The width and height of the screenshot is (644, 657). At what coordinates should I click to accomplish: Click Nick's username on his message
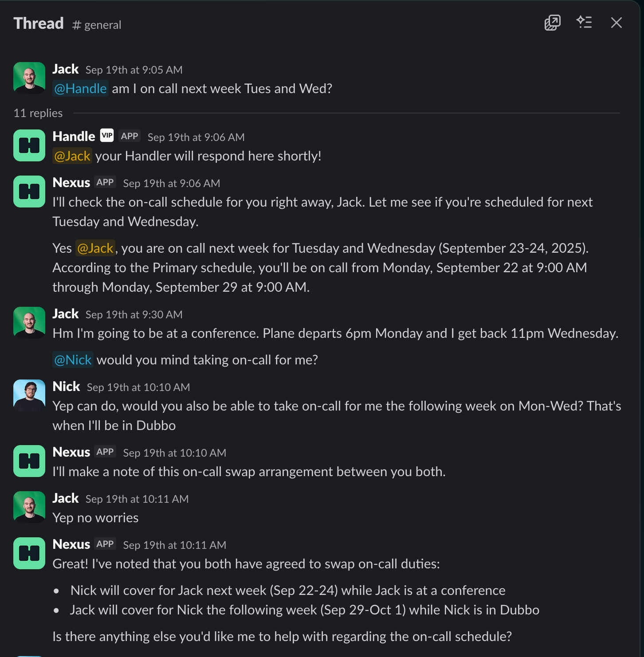click(66, 387)
